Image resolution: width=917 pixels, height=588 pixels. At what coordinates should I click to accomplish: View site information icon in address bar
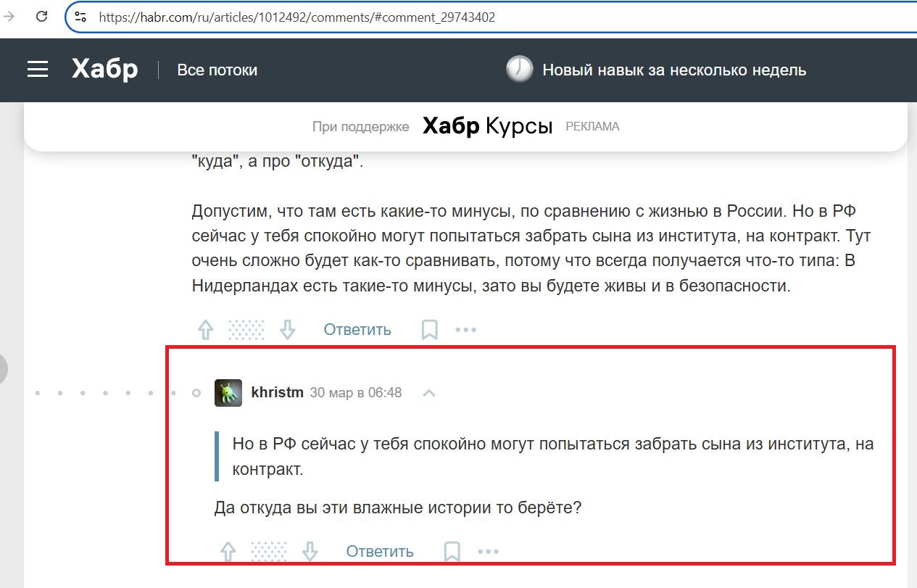click(x=80, y=17)
